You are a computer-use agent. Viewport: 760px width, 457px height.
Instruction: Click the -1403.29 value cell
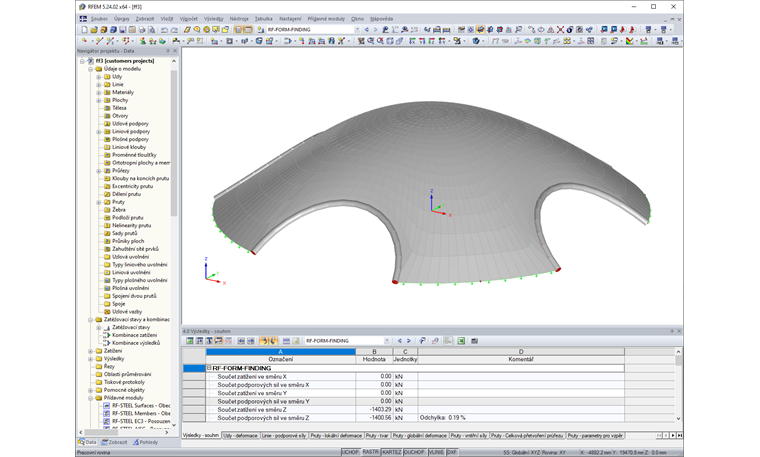tap(374, 410)
